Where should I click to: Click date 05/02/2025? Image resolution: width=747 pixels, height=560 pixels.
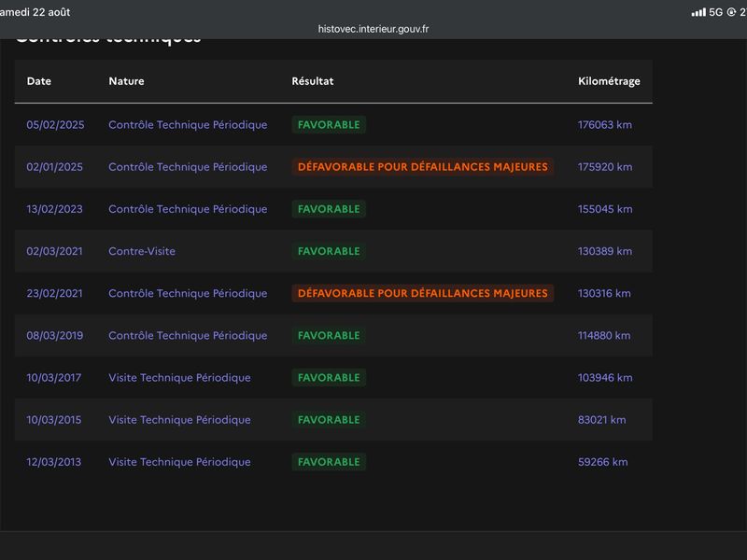pos(55,125)
